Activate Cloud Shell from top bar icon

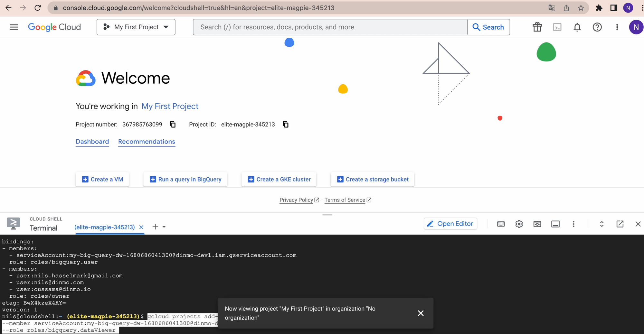[x=557, y=27]
